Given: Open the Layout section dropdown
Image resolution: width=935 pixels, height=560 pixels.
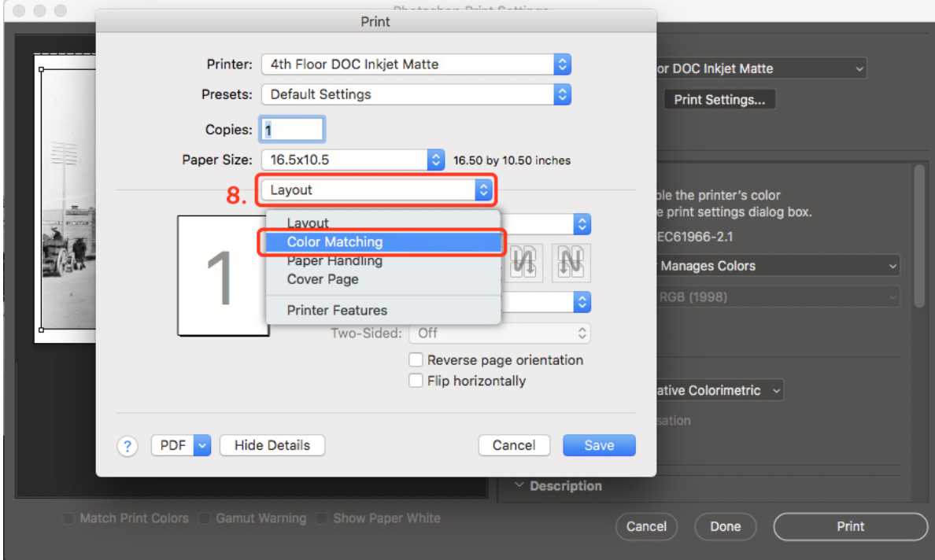Looking at the screenshot, I should (375, 190).
